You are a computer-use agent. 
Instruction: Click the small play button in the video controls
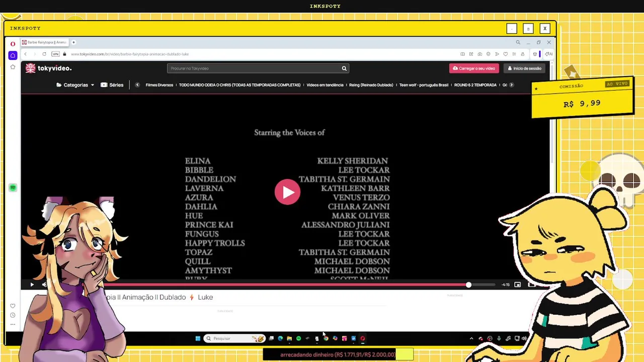[x=32, y=285]
